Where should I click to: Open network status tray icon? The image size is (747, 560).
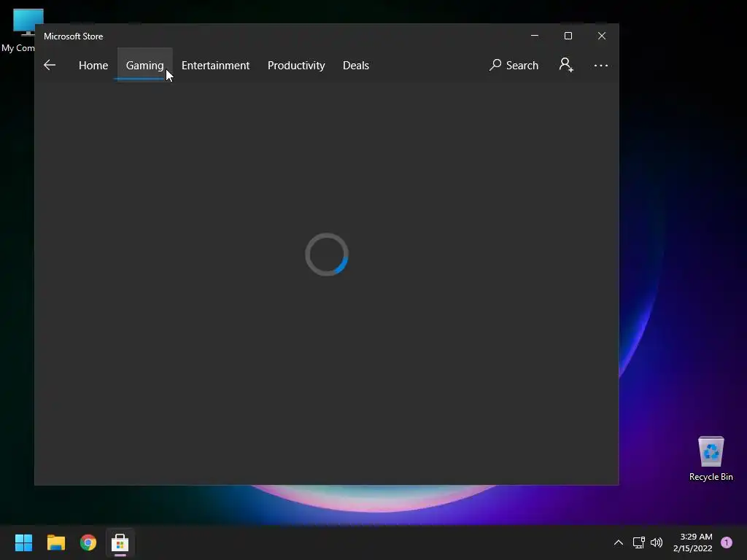(x=639, y=542)
